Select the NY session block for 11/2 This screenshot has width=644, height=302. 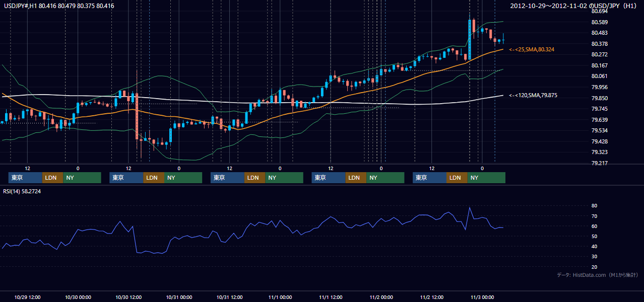pos(486,178)
